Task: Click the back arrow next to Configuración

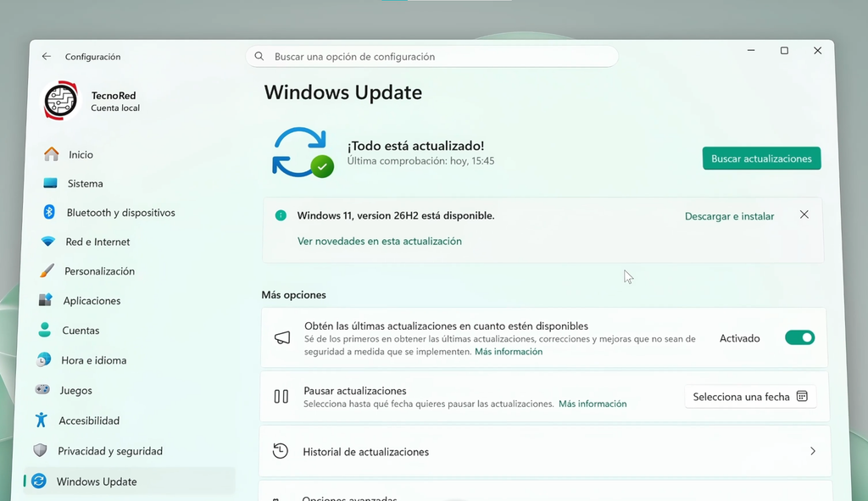Action: [47, 57]
